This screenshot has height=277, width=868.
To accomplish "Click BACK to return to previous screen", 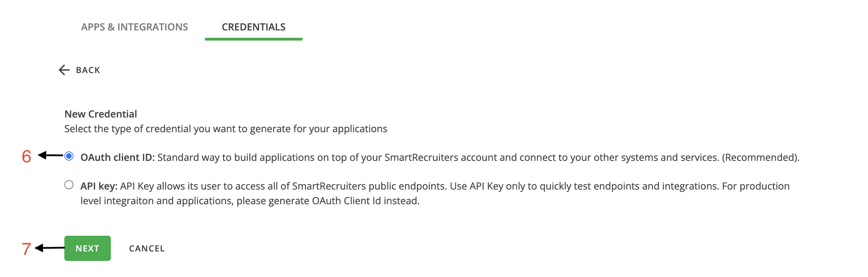I will [x=87, y=70].
